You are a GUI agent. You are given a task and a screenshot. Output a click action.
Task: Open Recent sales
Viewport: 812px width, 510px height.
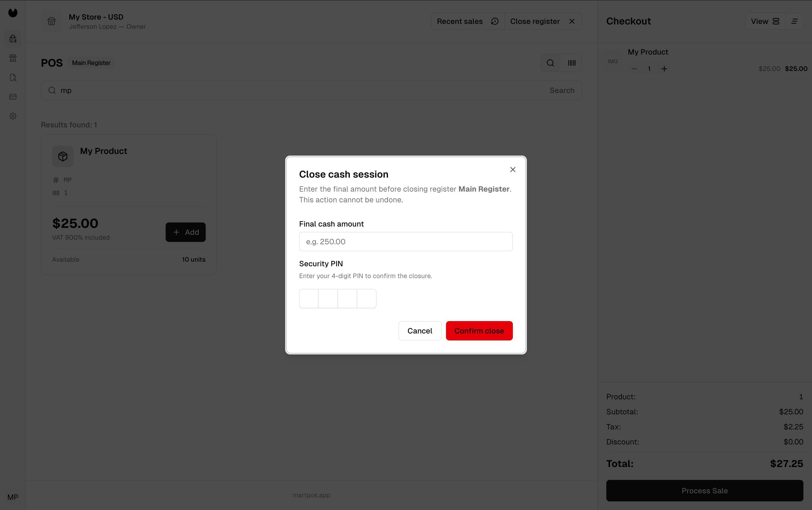click(x=460, y=21)
